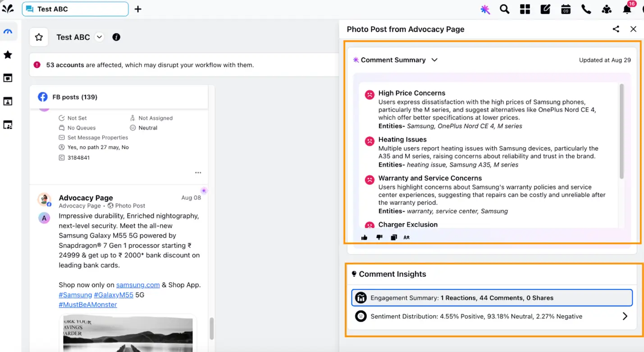This screenshot has width=644, height=352.
Task: Expand Sentiment Distribution via the right arrow
Action: [625, 316]
